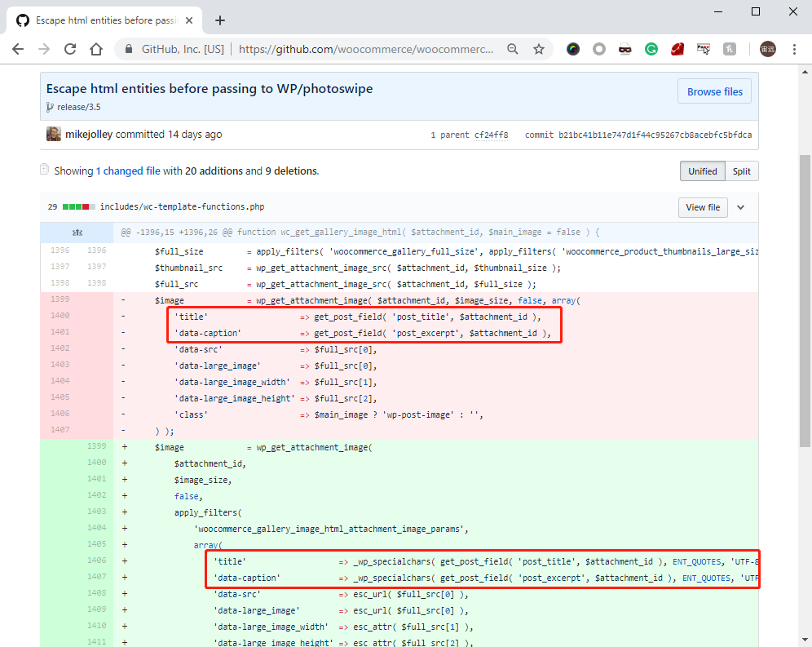
Task: Switch to Split diff view
Action: coord(742,171)
